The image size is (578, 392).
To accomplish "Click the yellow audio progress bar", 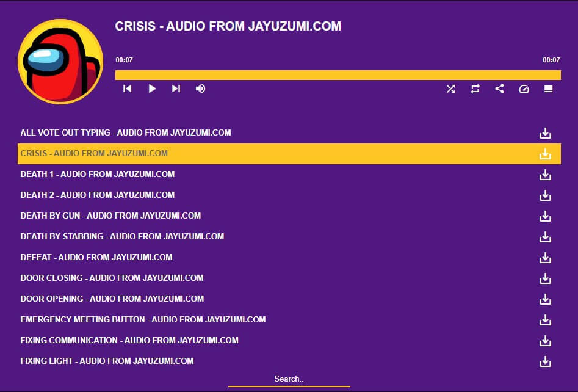I will pyautogui.click(x=338, y=75).
